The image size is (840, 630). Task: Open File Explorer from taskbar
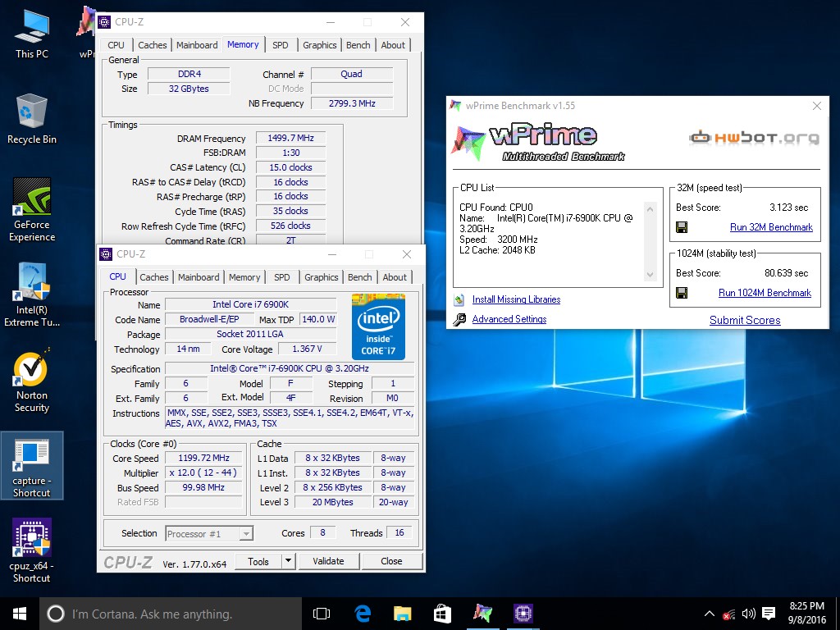coord(402,614)
